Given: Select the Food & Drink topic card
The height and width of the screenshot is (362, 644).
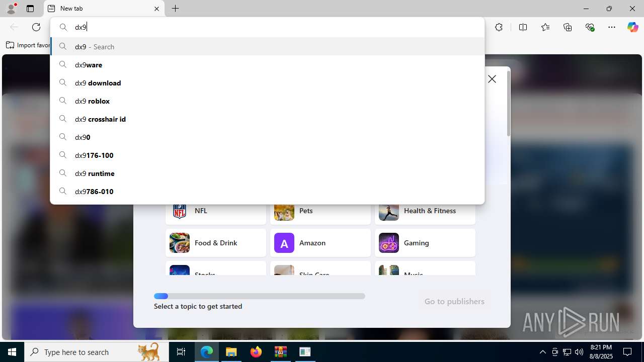Looking at the screenshot, I should (x=216, y=243).
